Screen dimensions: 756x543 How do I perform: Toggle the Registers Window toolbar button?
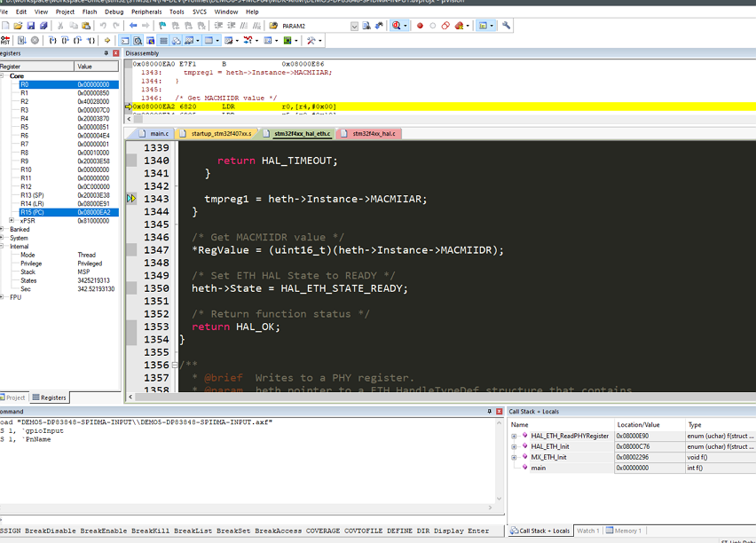[164, 41]
